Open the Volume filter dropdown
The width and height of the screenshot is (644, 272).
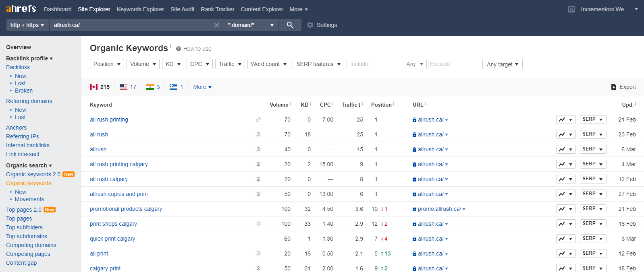pyautogui.click(x=143, y=64)
